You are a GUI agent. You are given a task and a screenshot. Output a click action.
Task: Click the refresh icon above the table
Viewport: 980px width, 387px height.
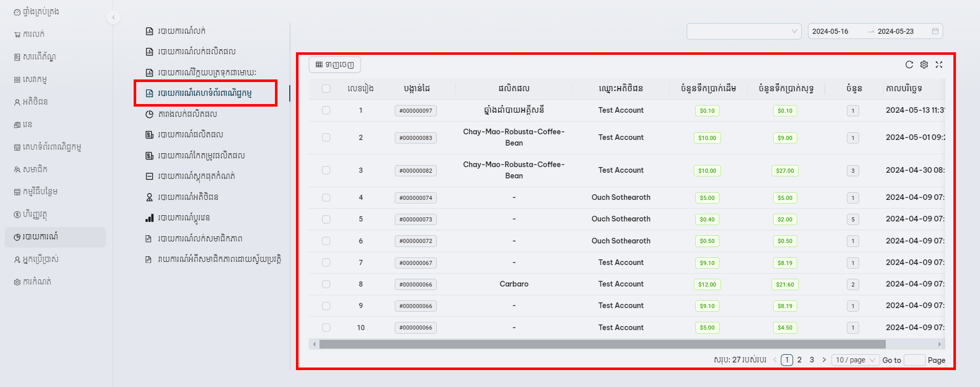point(909,65)
